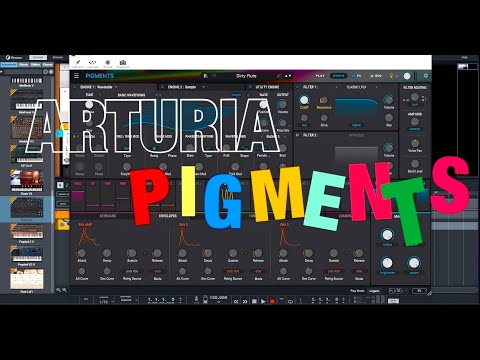Click the Filter Routing knob
Screen dimensions: 480x360
point(415,97)
